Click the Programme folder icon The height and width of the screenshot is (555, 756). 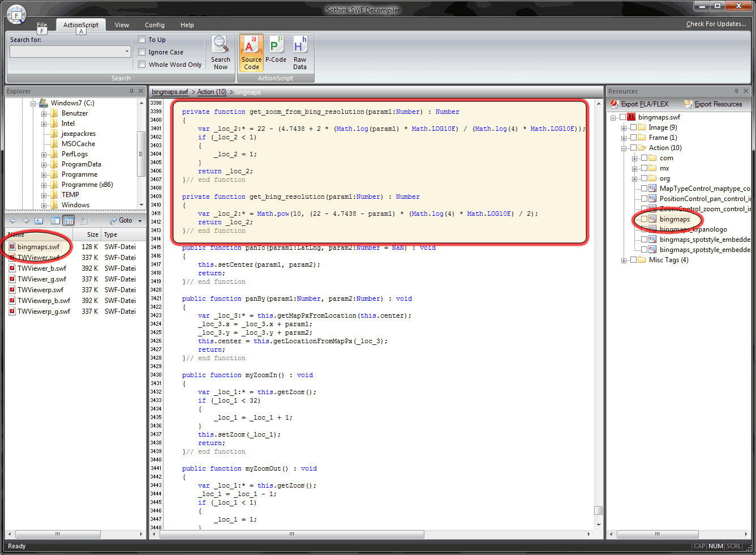[54, 174]
